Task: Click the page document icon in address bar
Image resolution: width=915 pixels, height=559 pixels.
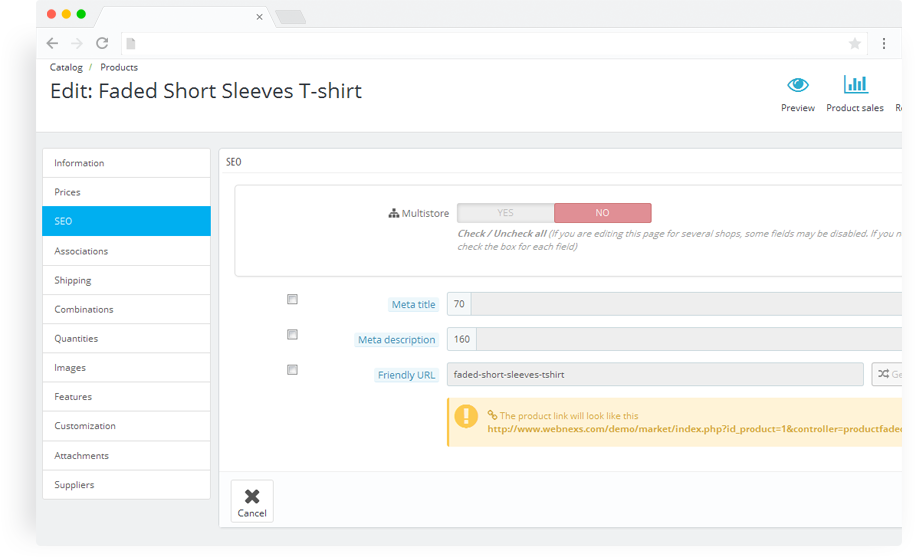Action: 131,44
